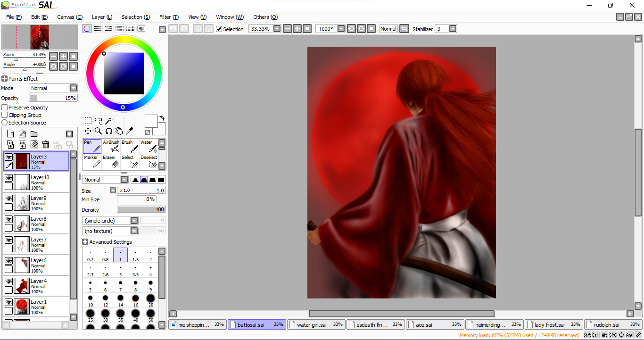Toggle the RGB slider panel icon
This screenshot has width=644, height=340.
pyautogui.click(x=98, y=29)
